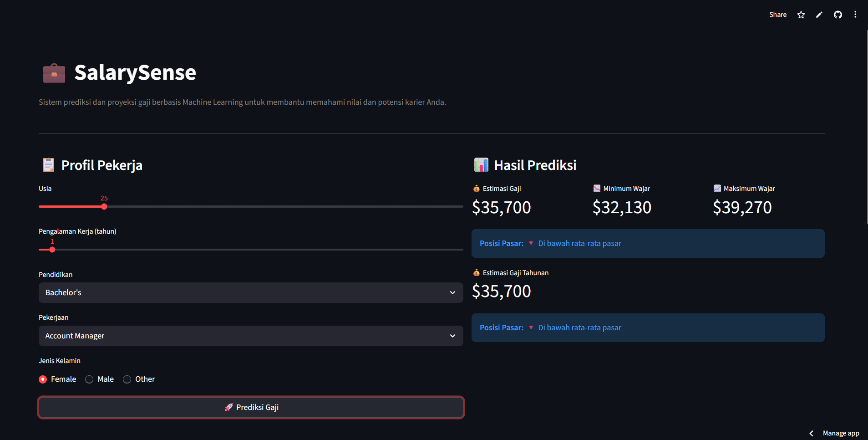Select the Other gender option
This screenshot has width=868, height=440.
(x=127, y=379)
